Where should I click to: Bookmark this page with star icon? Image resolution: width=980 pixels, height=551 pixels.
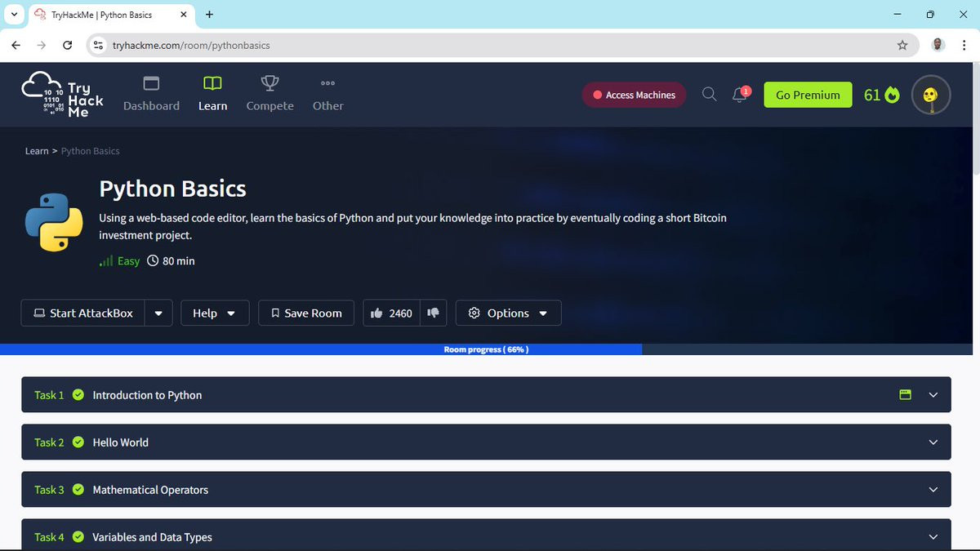[x=902, y=46]
